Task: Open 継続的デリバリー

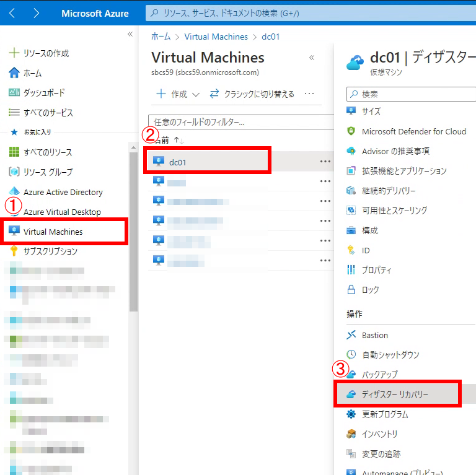Action: click(381, 191)
